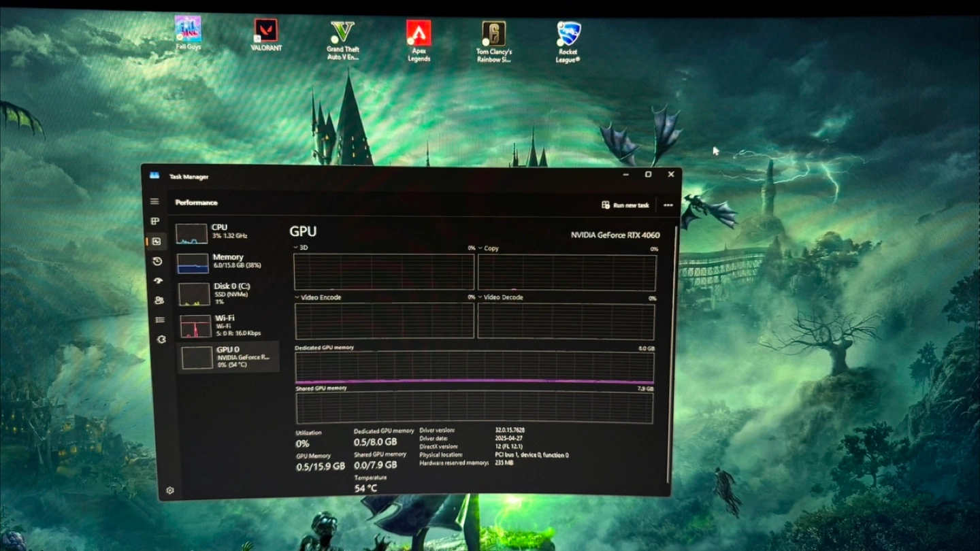Open the Services page icon
Image resolution: width=980 pixels, height=551 pixels.
pos(161,339)
